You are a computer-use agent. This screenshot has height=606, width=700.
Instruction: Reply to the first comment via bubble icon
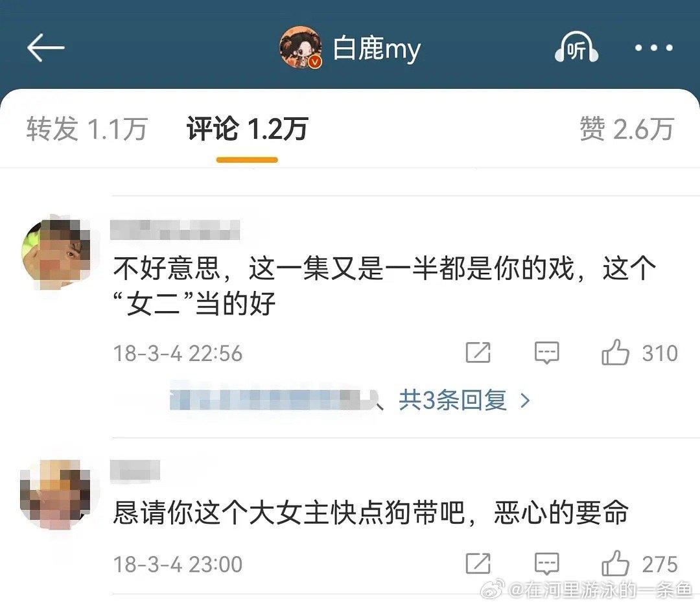[x=547, y=353]
